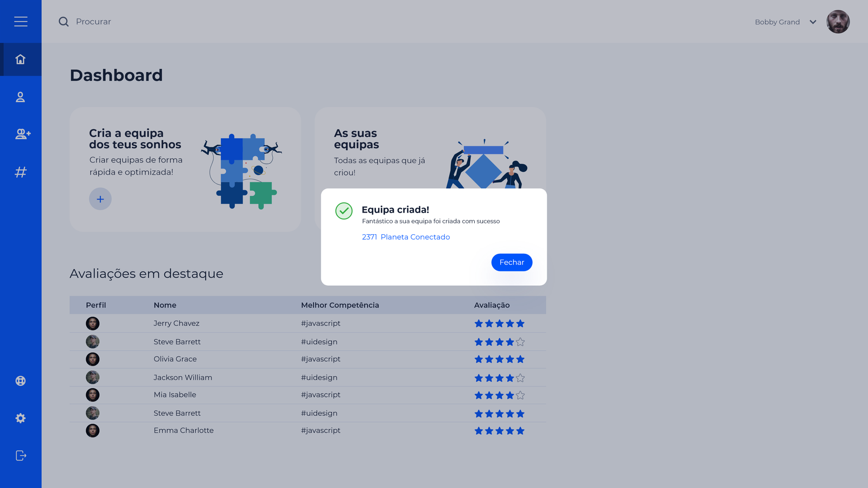Click the logout icon in sidebar
This screenshot has height=488, width=868.
21,455
